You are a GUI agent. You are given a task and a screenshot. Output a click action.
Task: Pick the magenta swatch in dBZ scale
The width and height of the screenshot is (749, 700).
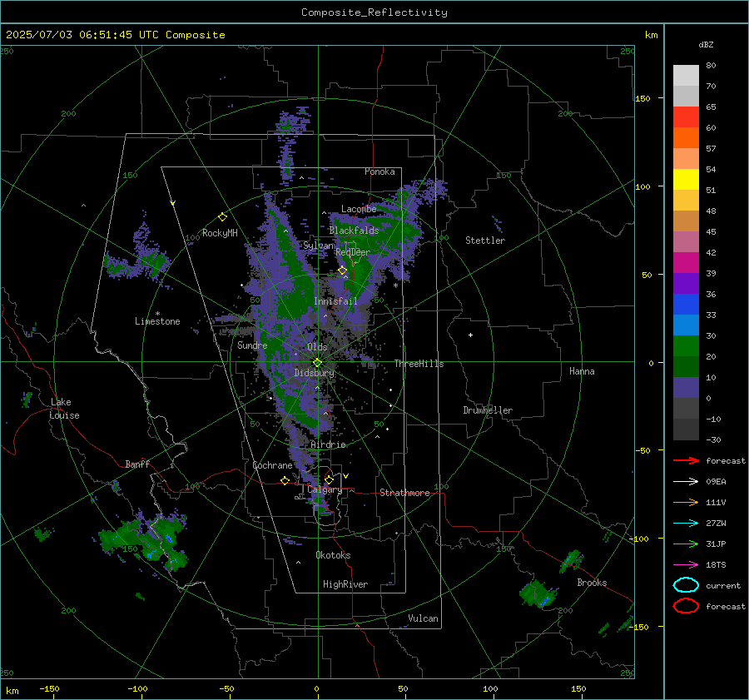(686, 262)
